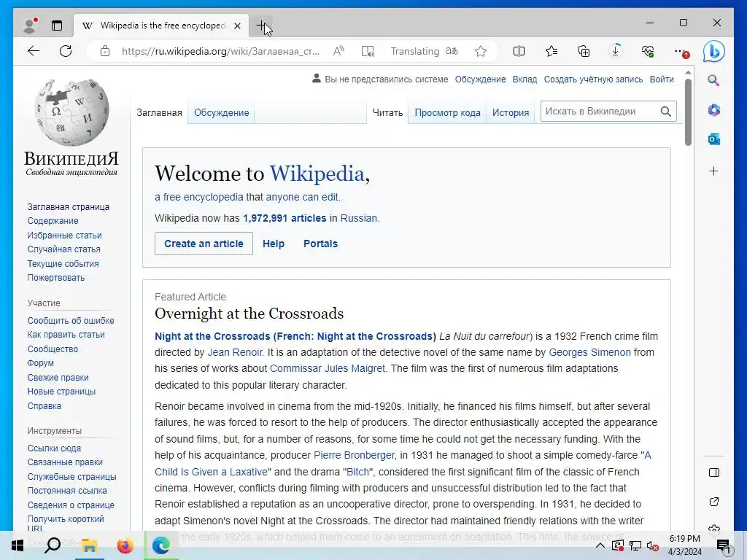Click Create an article button
Image resolution: width=747 pixels, height=560 pixels.
coord(204,244)
